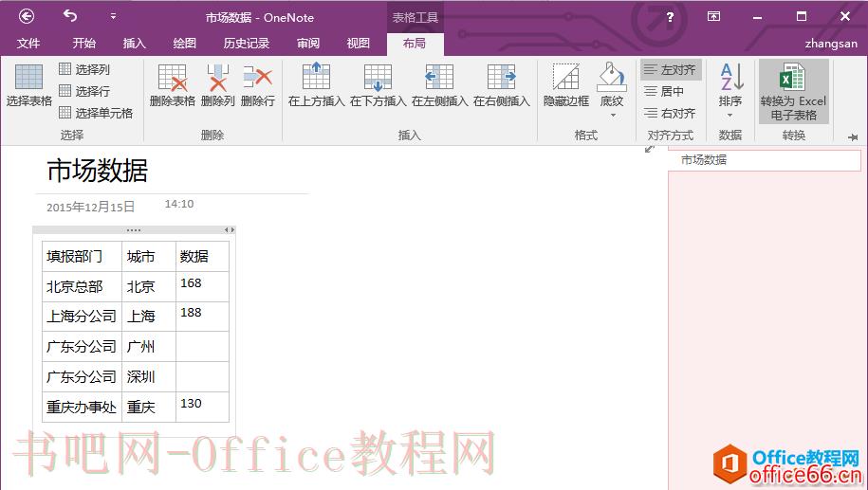Open the 文件 menu
The image size is (868, 490).
point(28,44)
